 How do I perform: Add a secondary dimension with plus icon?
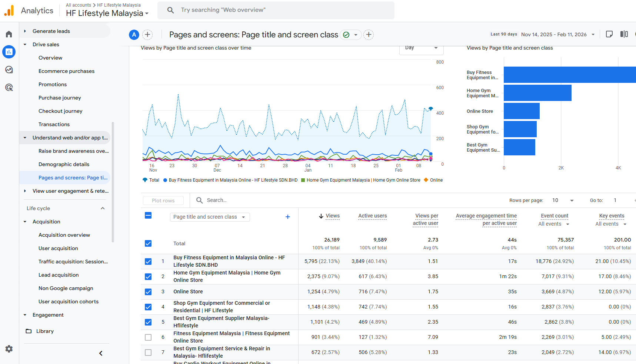pos(287,217)
